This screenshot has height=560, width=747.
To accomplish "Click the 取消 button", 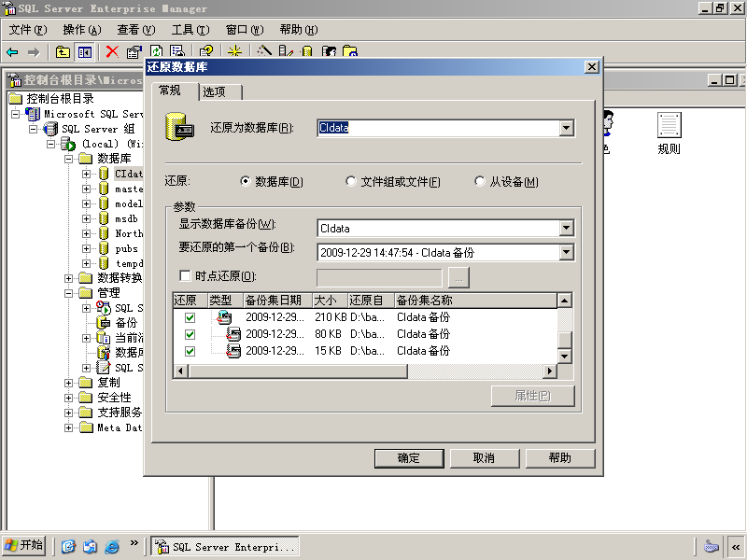I will point(484,458).
